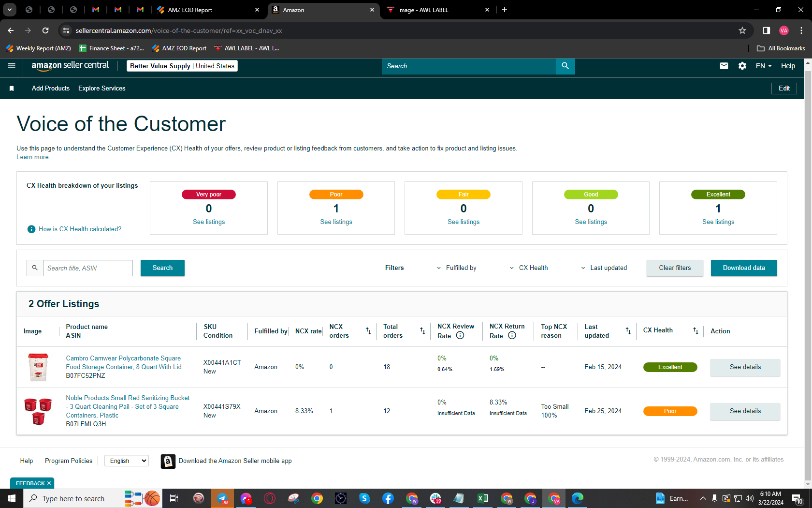Screen dimensions: 812x508
Task: Open the settings gear icon
Action: tap(742, 66)
